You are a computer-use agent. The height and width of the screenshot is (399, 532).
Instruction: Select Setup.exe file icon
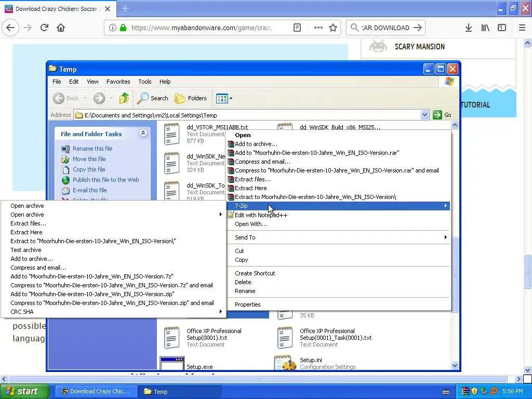[172, 363]
